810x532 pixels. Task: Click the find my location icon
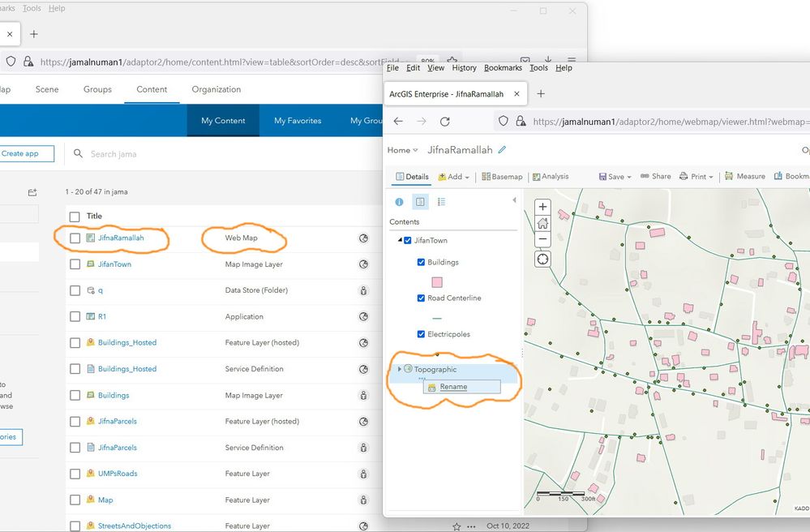(543, 259)
